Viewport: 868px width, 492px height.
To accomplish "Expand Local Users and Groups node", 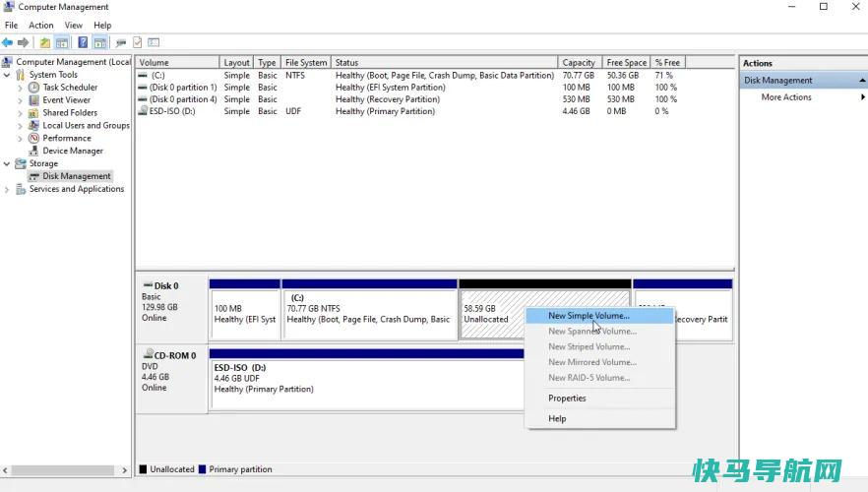I will click(x=20, y=126).
